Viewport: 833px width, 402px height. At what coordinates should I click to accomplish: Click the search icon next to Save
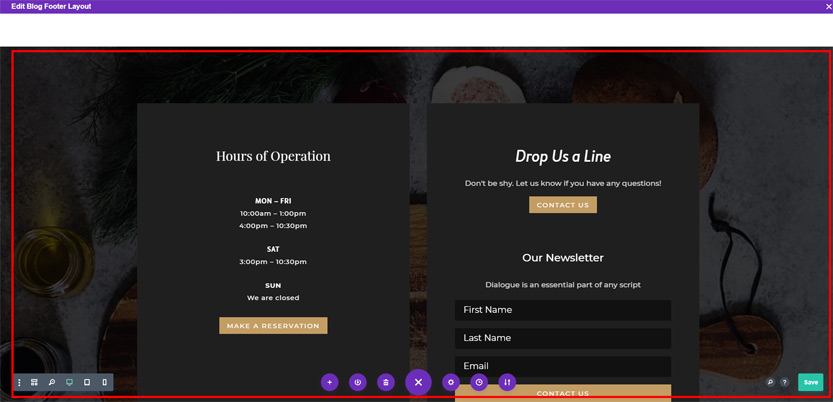pyautogui.click(x=770, y=382)
